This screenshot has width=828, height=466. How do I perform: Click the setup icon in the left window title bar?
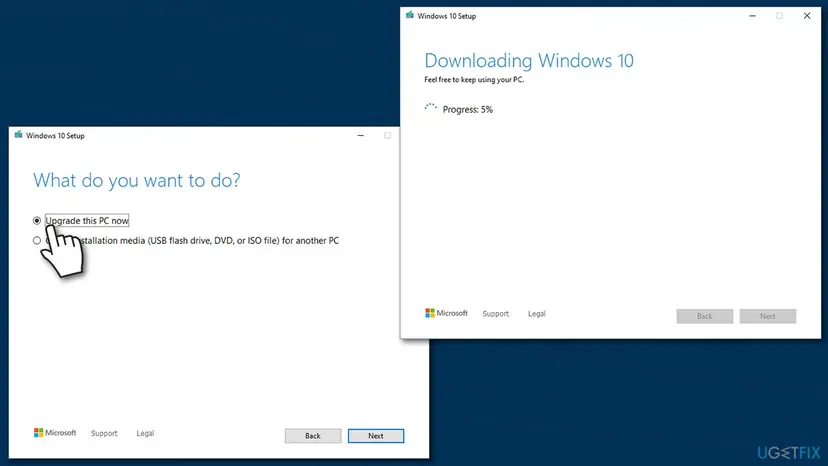pyautogui.click(x=18, y=135)
